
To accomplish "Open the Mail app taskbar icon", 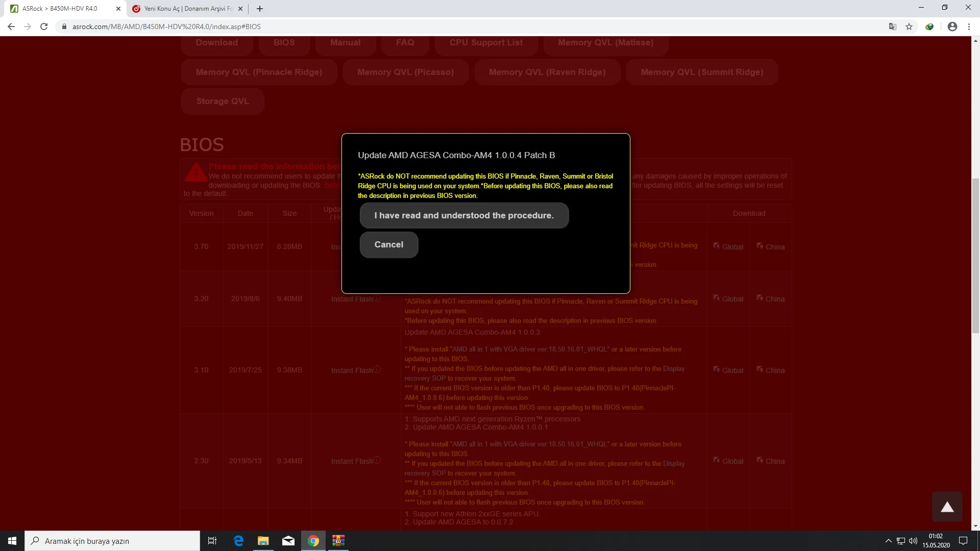I will click(288, 541).
